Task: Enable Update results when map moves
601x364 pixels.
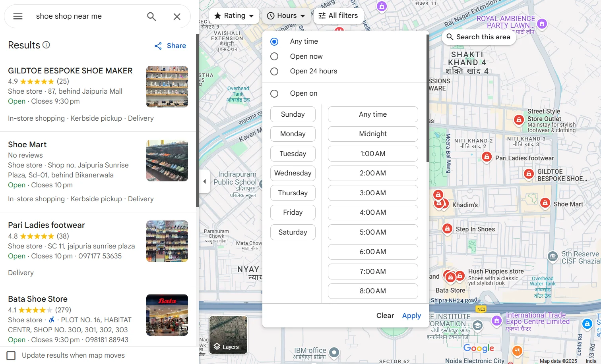Action: [x=11, y=355]
